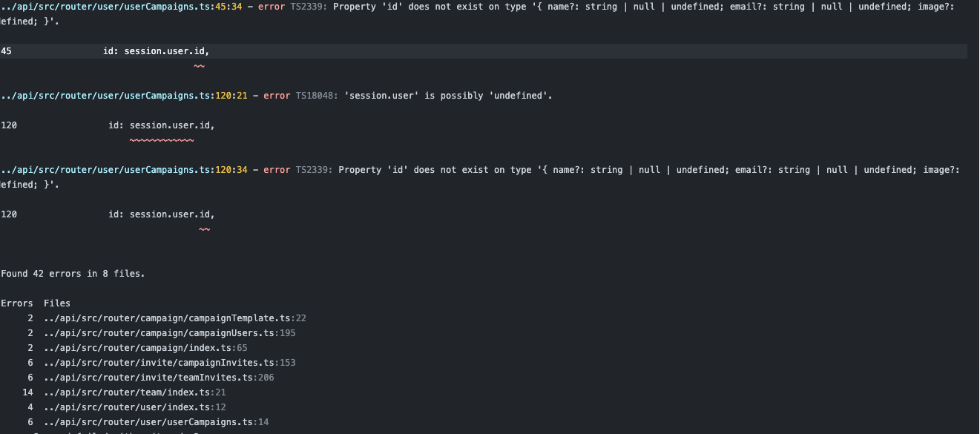Open user/index.ts:12 in the files summary
The height and width of the screenshot is (434, 980).
coord(134,407)
